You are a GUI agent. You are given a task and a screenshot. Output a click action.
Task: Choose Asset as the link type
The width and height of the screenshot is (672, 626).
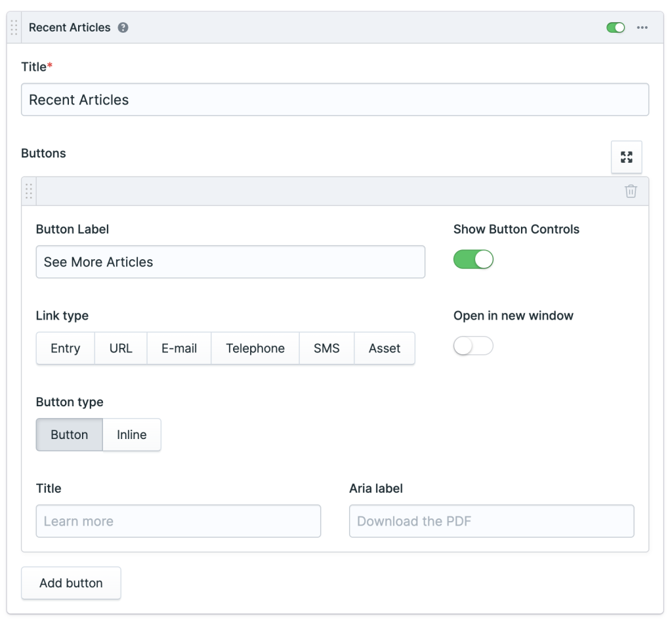(x=385, y=348)
